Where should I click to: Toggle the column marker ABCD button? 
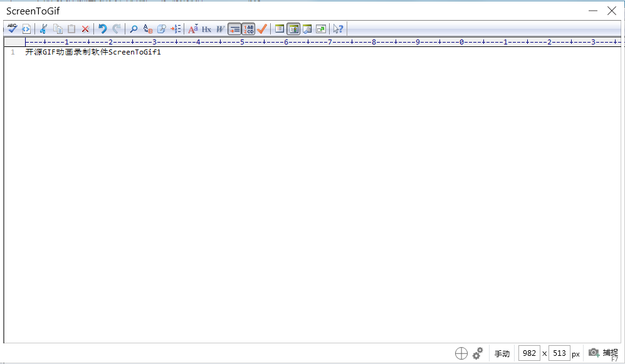point(248,29)
